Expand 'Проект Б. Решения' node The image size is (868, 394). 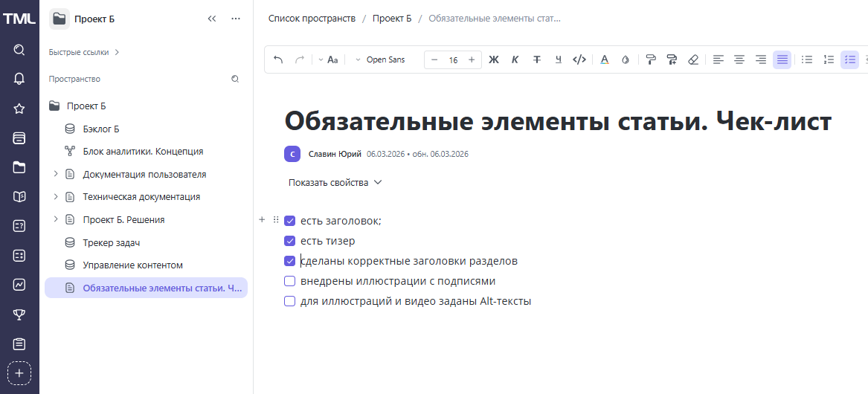pyautogui.click(x=55, y=219)
